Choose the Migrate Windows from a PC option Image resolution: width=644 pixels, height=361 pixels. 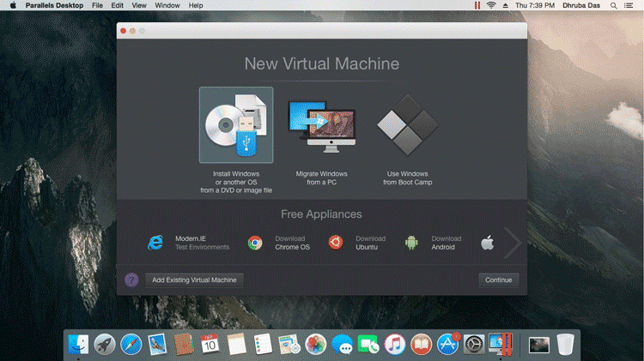[x=322, y=126]
